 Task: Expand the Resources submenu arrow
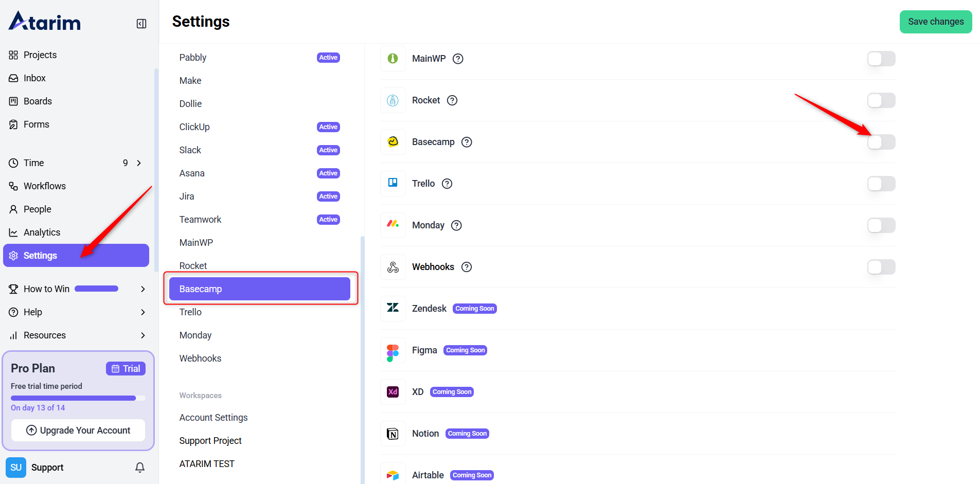(x=143, y=335)
